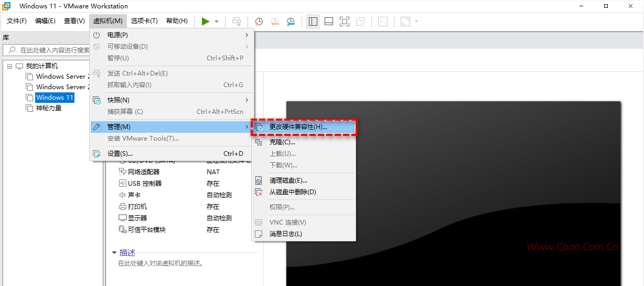Click the console view toolbar icon

(383, 22)
